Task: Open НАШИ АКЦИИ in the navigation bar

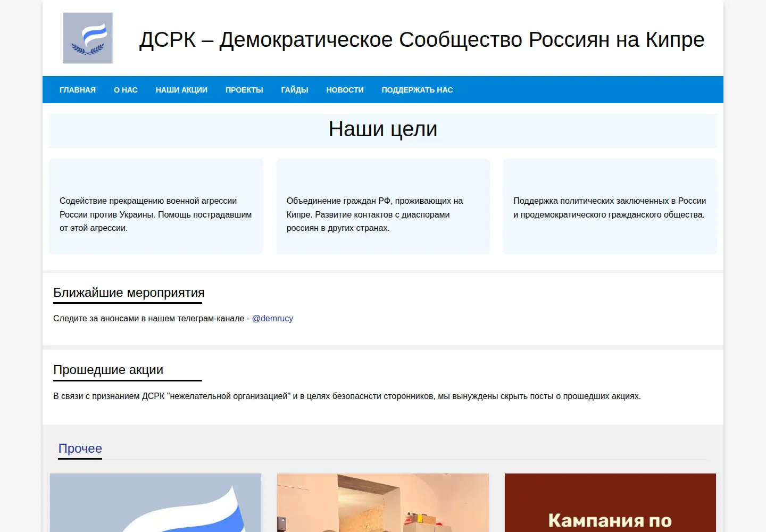Action: tap(181, 90)
